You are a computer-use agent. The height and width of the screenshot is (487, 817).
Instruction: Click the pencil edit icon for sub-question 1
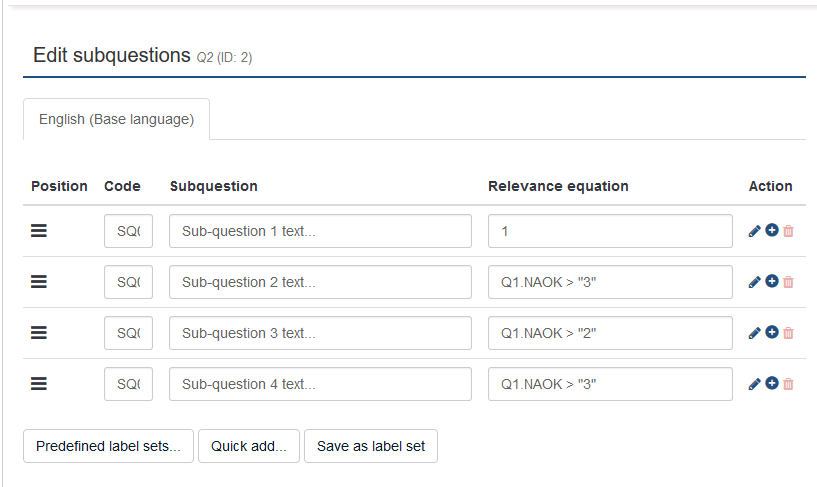[755, 231]
